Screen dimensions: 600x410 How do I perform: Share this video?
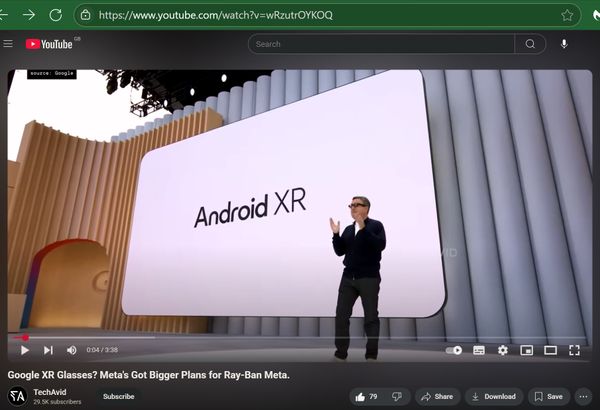[x=437, y=397]
